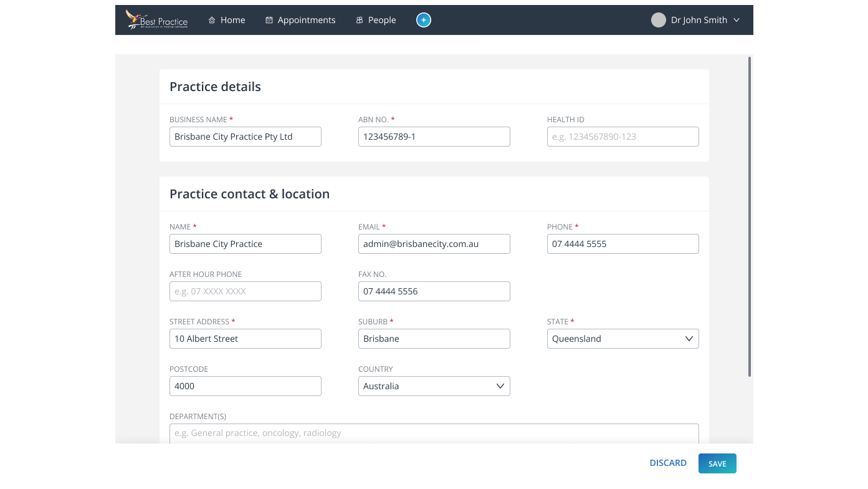Click the blue plus add button
The image size is (868, 489).
tap(424, 20)
